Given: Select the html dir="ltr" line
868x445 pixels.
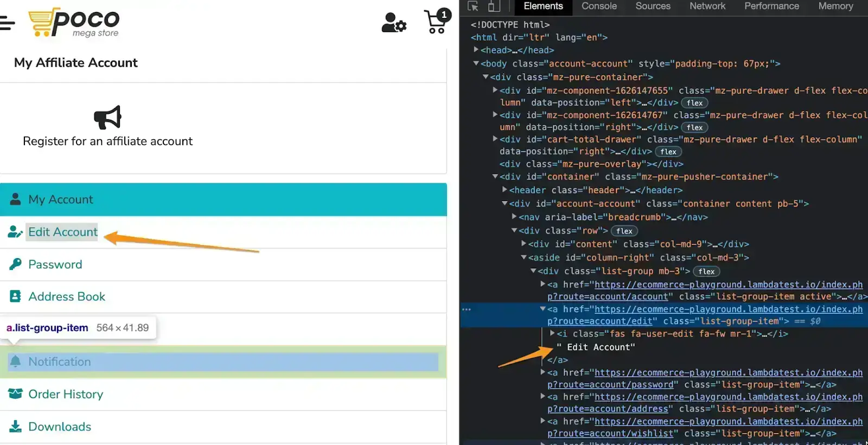Looking at the screenshot, I should 539,37.
